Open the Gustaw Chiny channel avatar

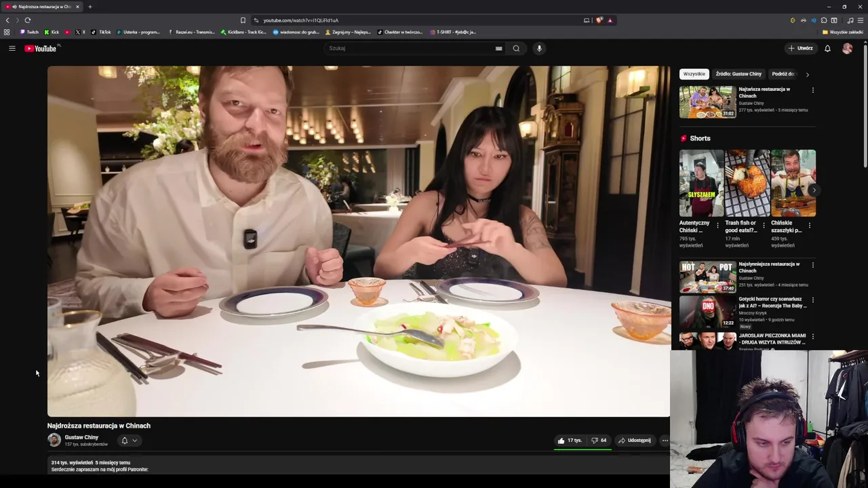coord(54,440)
